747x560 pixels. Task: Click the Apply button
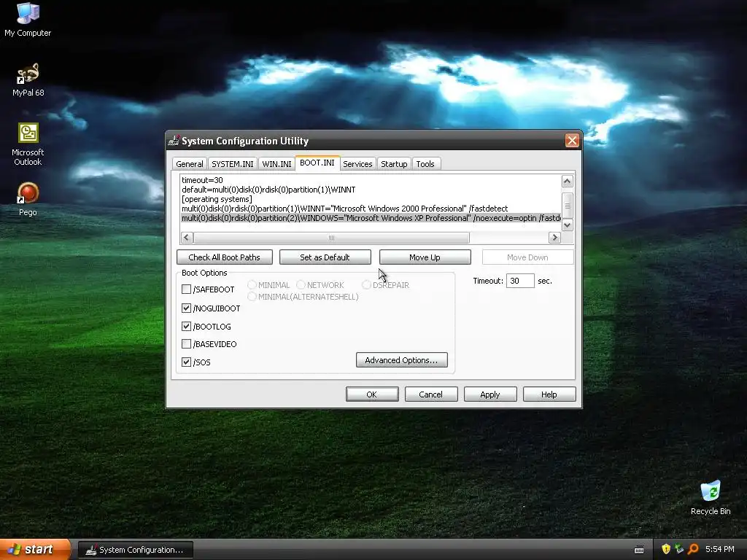pyautogui.click(x=490, y=394)
